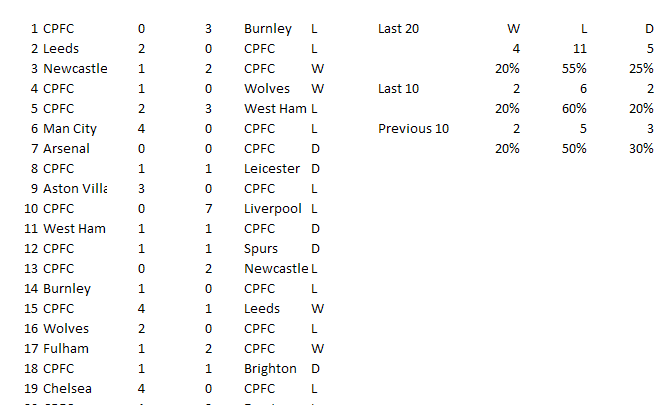Image resolution: width=668 pixels, height=405 pixels.
Task: Click the Last 10 label cell
Action: coord(399,89)
